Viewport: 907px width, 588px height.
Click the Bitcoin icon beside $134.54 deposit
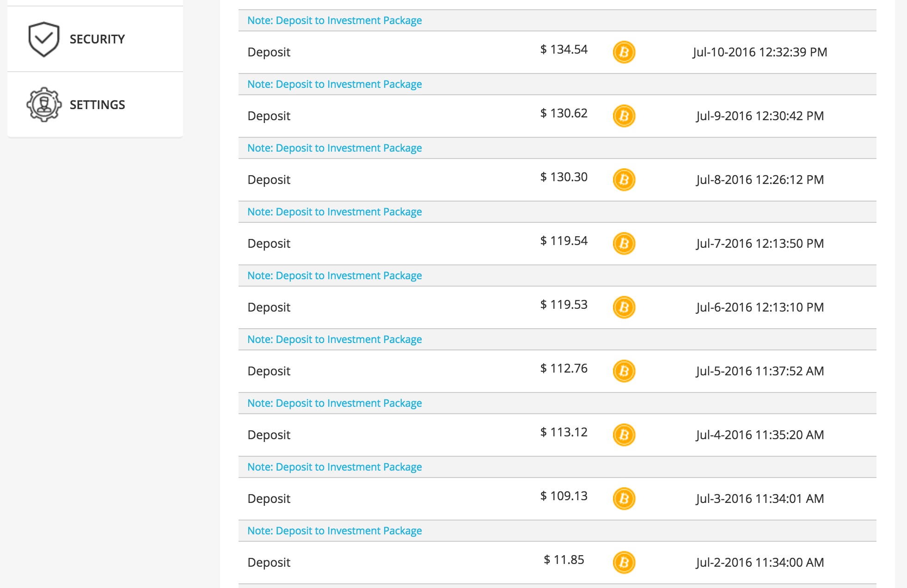click(624, 52)
